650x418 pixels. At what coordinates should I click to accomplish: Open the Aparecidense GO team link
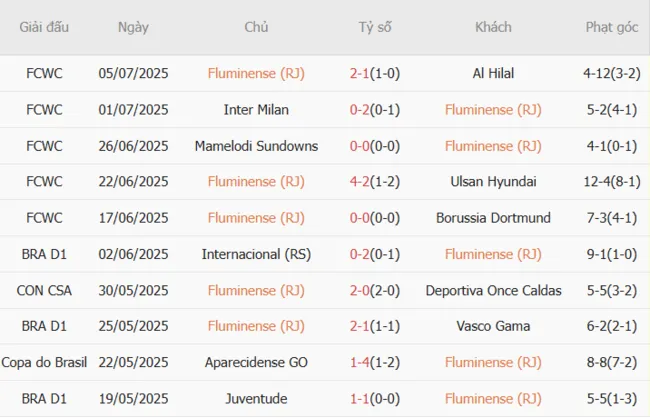click(256, 362)
